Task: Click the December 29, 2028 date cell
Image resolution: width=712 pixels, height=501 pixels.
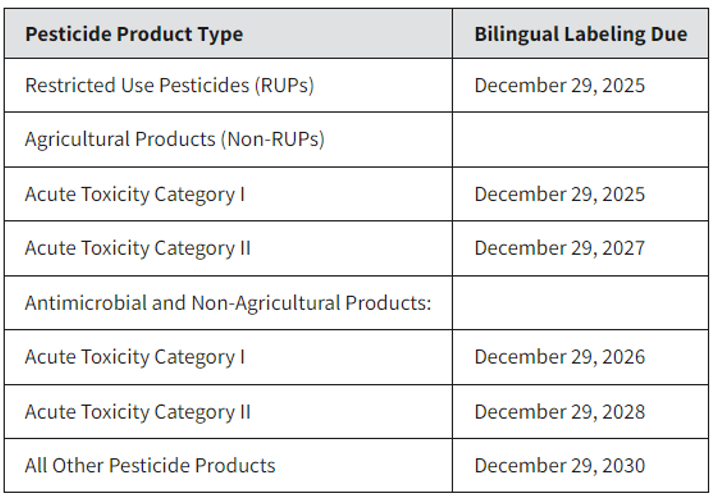Action: (x=580, y=412)
